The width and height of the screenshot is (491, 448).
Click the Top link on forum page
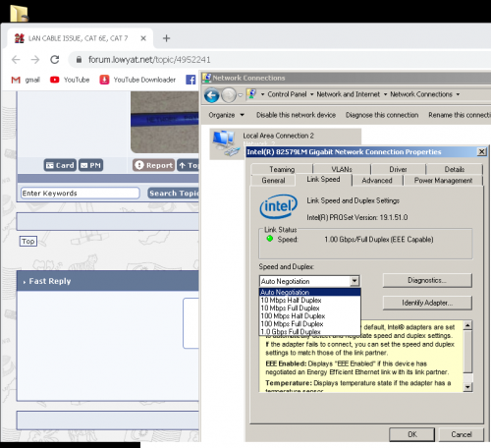pos(28,242)
